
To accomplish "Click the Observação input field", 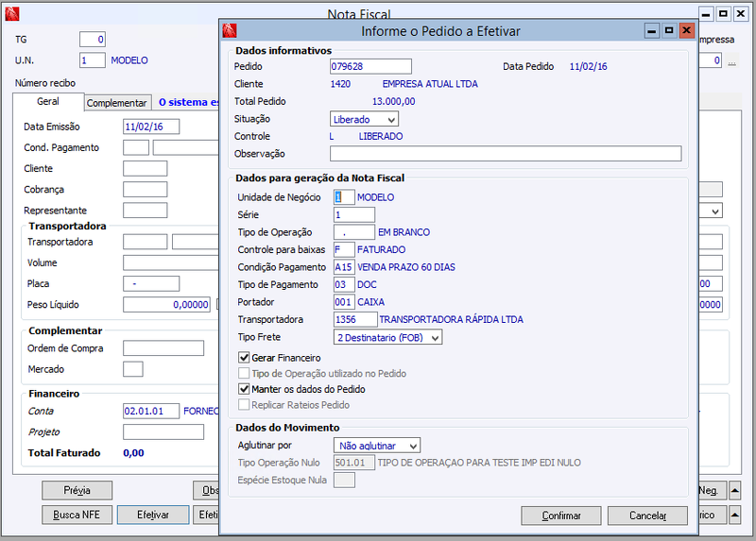I will 506,154.
